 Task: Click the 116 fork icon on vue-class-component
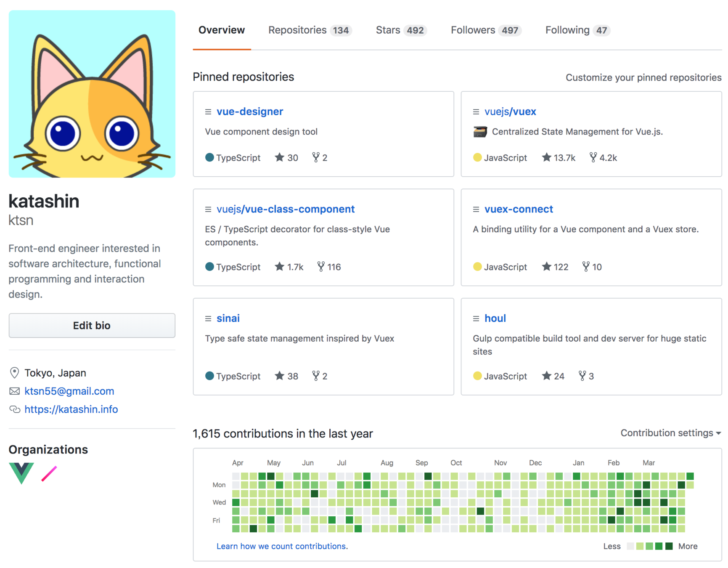[321, 266]
